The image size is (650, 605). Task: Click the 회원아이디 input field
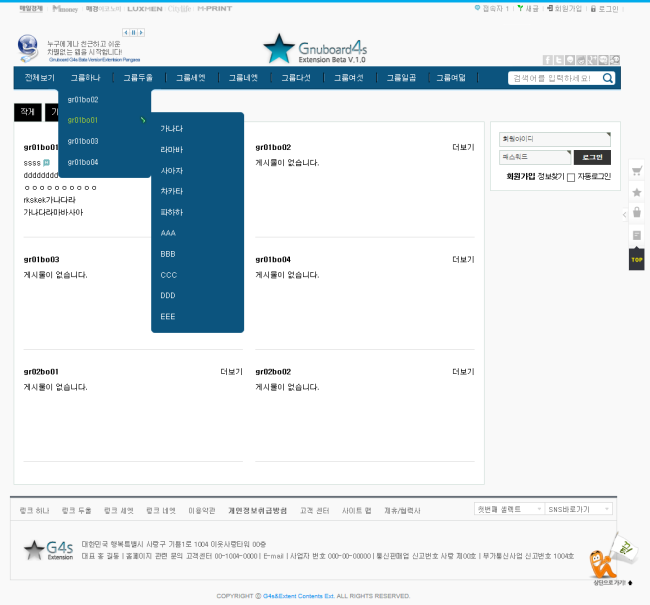coord(555,139)
